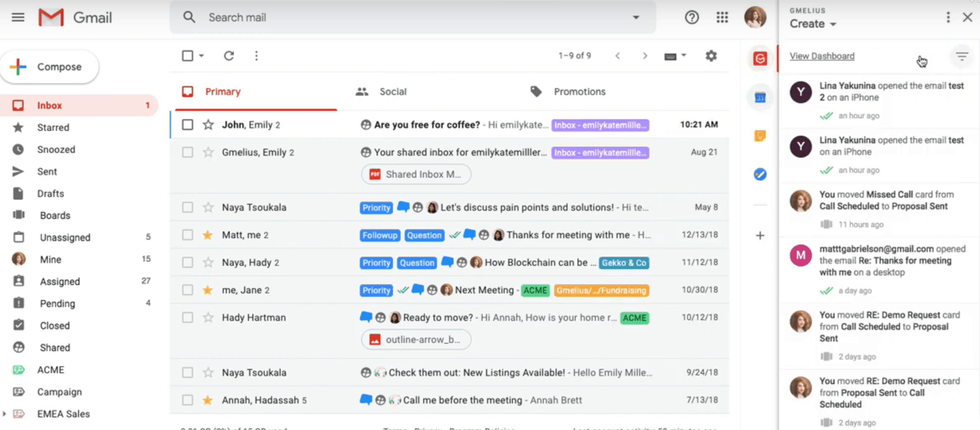Open the main hamburger menu
This screenshot has width=980, height=430.
(18, 17)
